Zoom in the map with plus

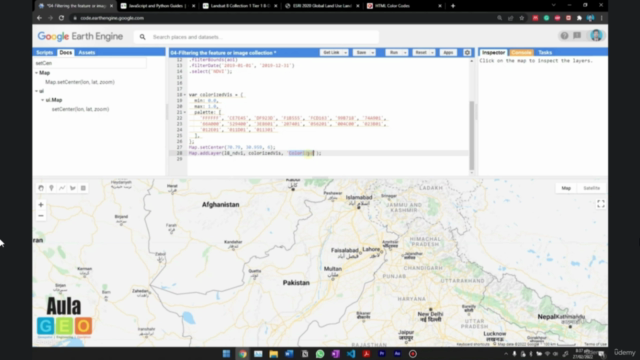point(41,204)
